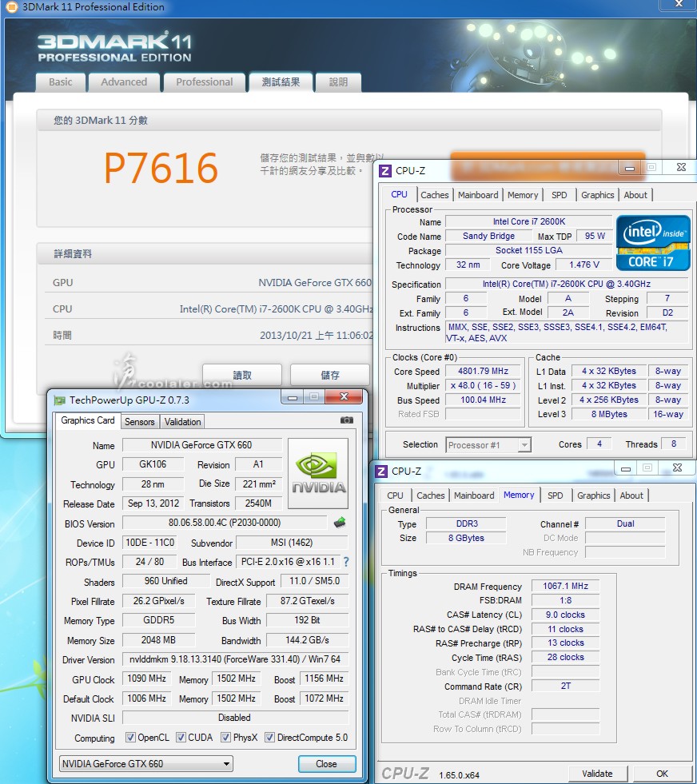Click the 讀取 button in 3DMark
The width and height of the screenshot is (697, 784).
tap(242, 375)
